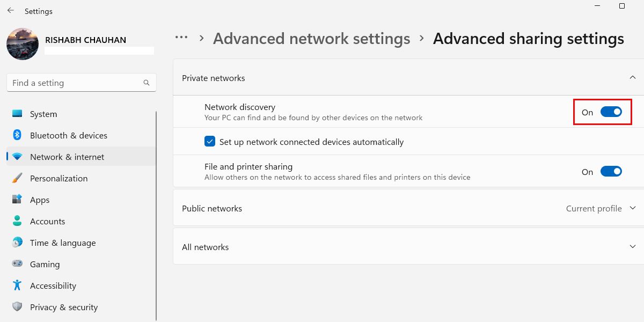Click the Find a setting search box
This screenshot has width=644, height=322.
pos(80,83)
